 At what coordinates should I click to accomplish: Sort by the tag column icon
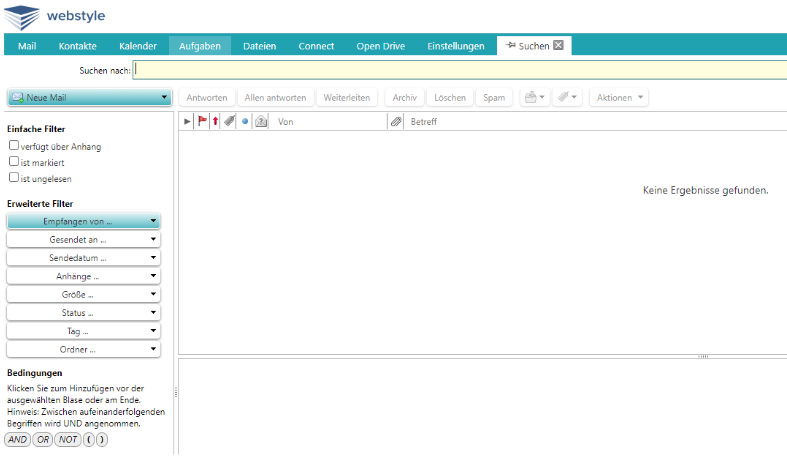[229, 121]
